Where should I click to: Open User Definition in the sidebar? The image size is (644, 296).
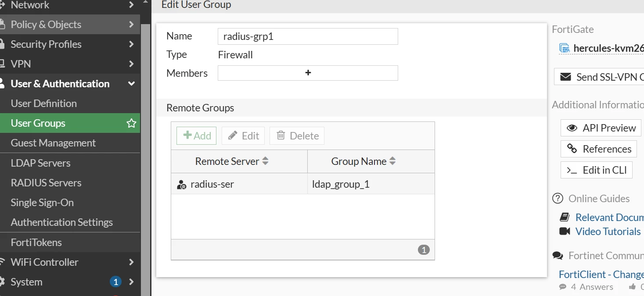tap(44, 103)
